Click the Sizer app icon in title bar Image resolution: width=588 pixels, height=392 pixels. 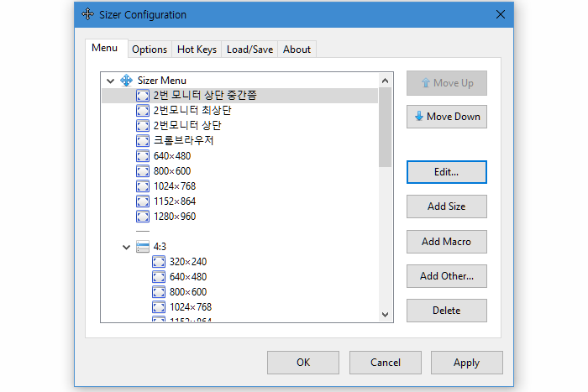pos(87,14)
